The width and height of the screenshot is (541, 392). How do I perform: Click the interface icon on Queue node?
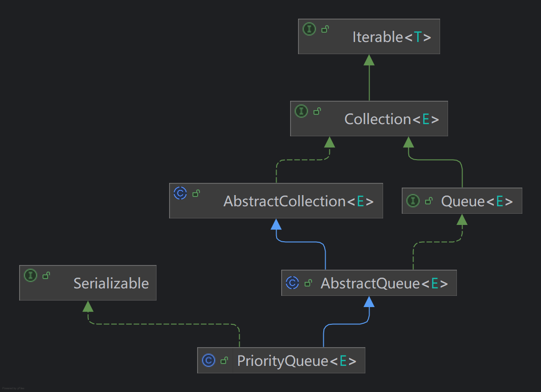tap(413, 201)
